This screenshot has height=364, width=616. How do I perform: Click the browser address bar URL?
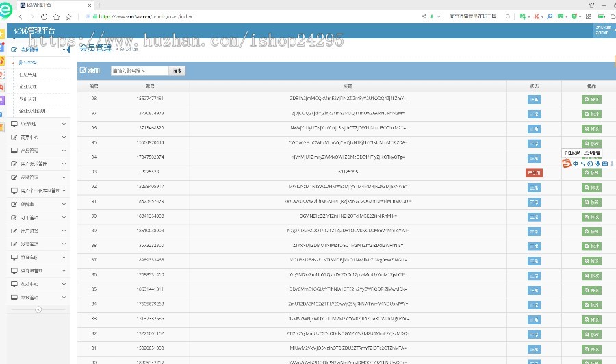(145, 16)
